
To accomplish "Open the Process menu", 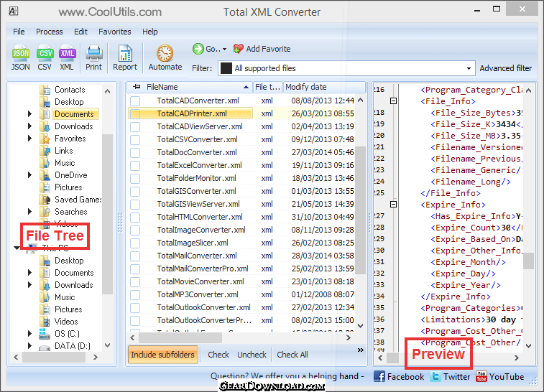I will point(50,32).
